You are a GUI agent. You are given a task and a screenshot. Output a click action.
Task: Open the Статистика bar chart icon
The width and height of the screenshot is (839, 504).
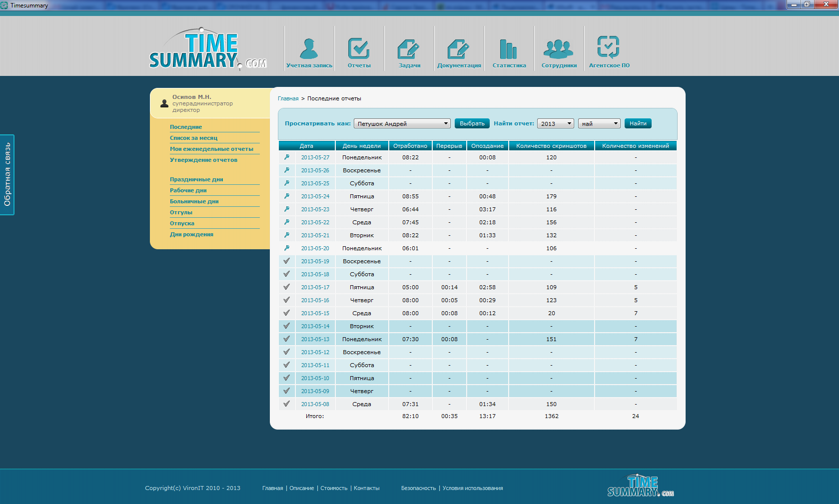click(x=509, y=49)
